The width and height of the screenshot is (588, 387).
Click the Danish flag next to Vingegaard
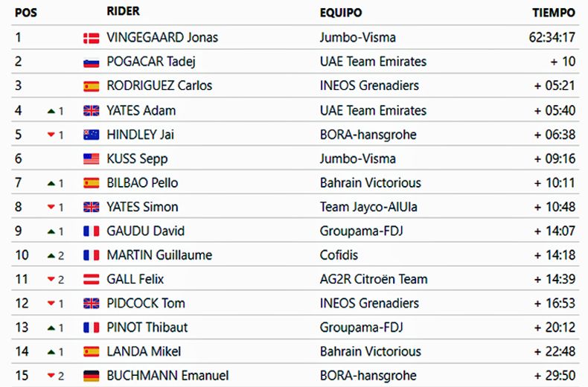[91, 38]
